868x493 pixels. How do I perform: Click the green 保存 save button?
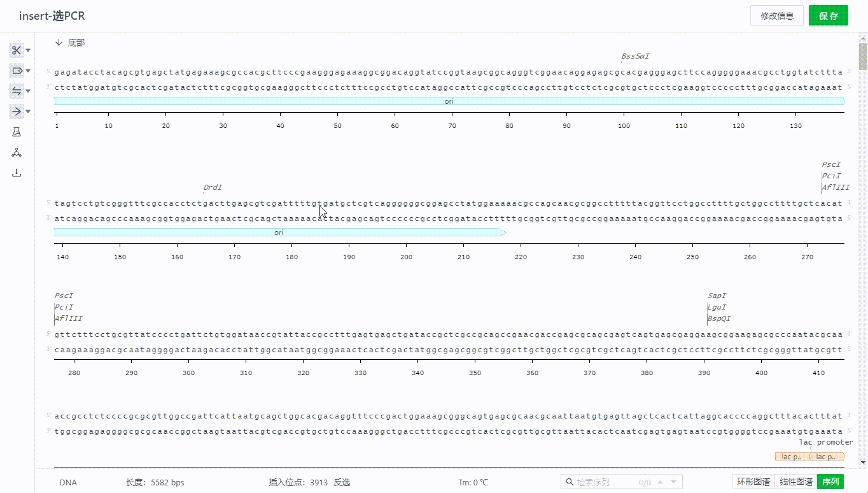point(828,16)
